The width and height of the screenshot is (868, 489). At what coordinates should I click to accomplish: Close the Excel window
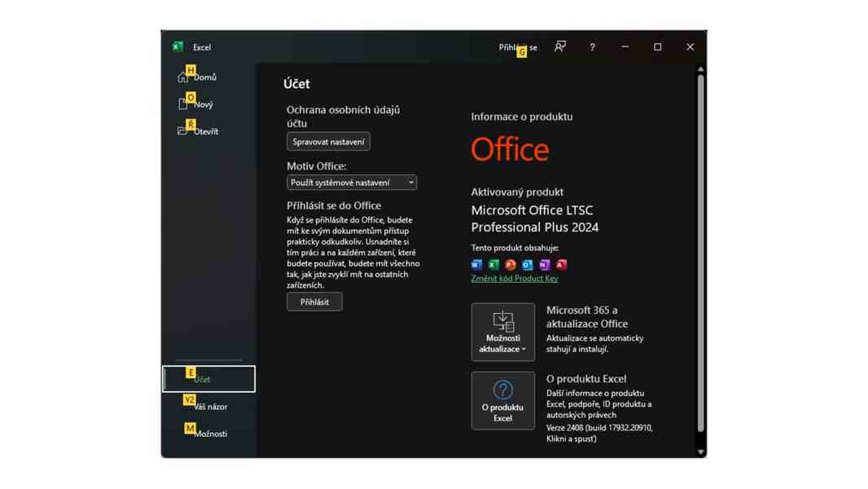pos(690,47)
